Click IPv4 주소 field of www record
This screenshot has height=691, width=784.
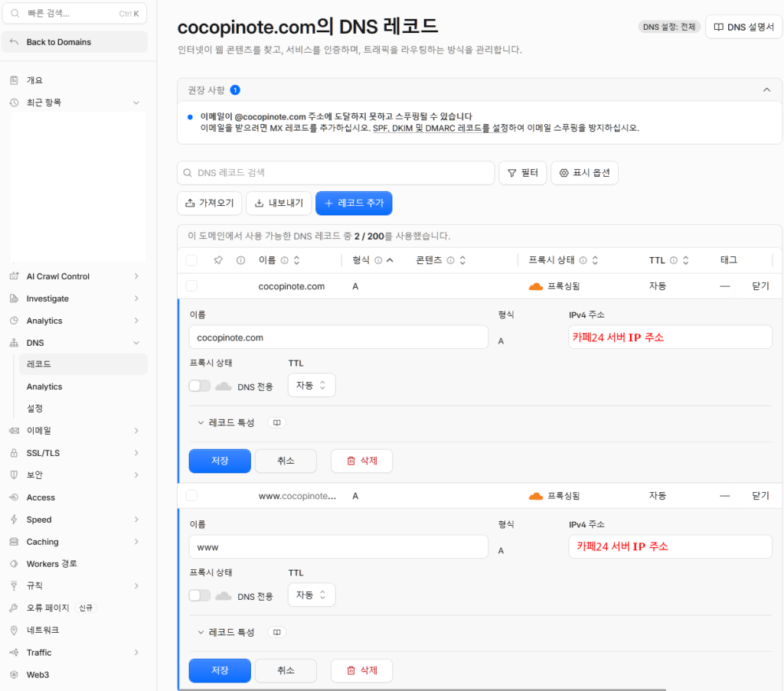[x=670, y=546]
